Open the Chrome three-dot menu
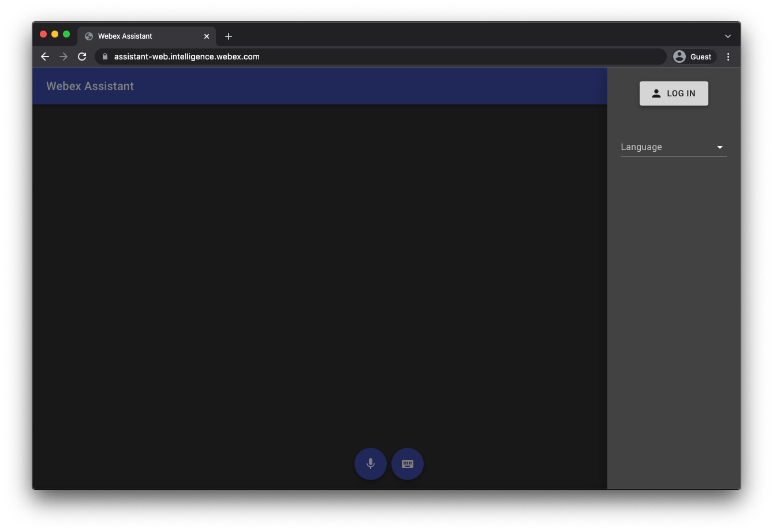This screenshot has height=532, width=773. tap(728, 57)
